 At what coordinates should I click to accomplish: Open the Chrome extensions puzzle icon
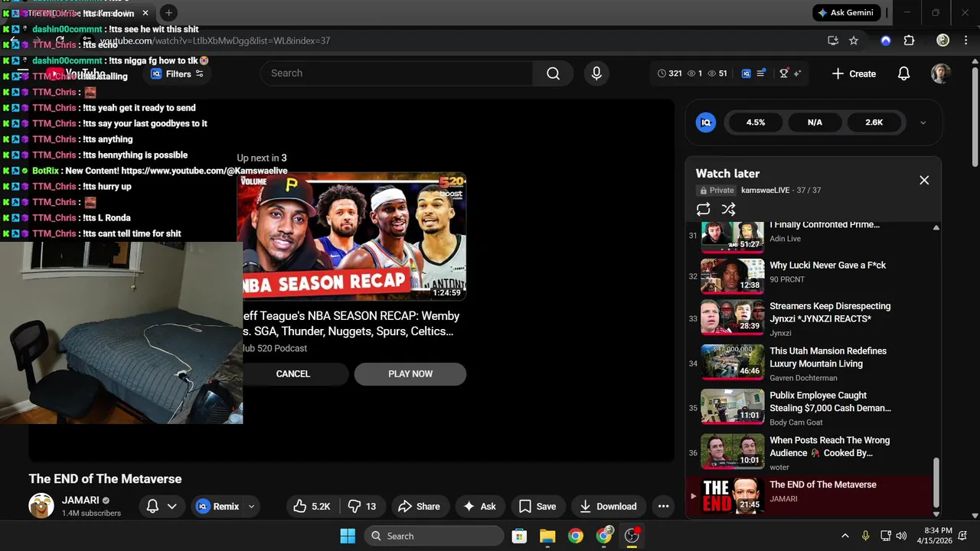pyautogui.click(x=910, y=41)
